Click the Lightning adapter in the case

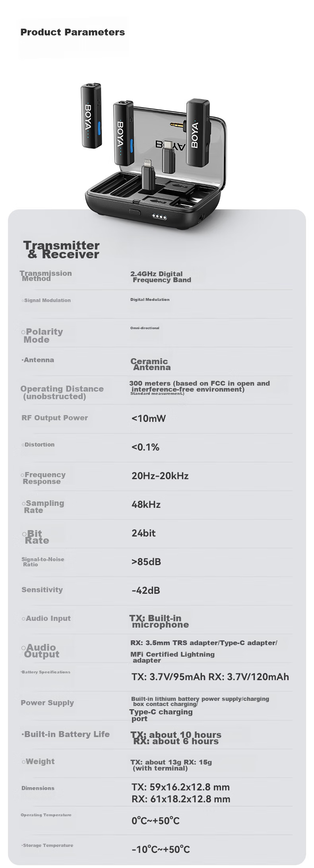(149, 174)
